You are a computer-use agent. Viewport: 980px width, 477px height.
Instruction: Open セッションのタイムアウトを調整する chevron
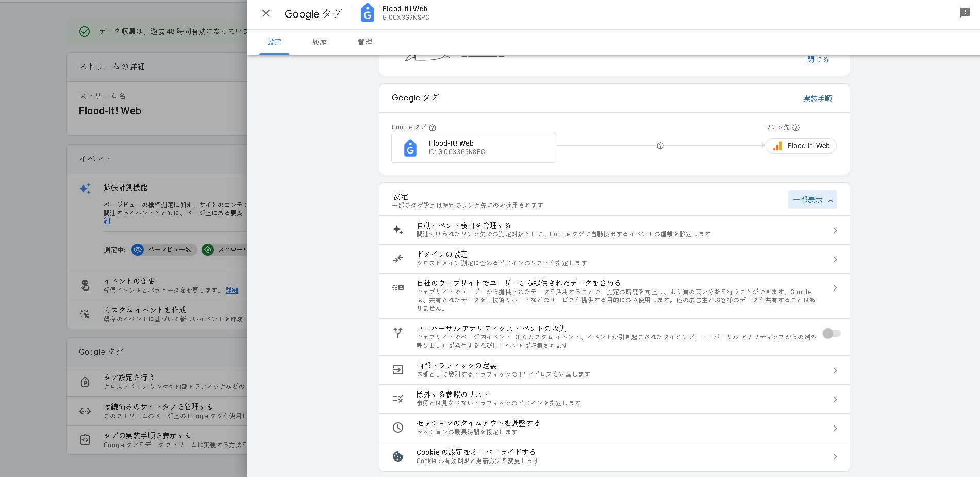(835, 428)
